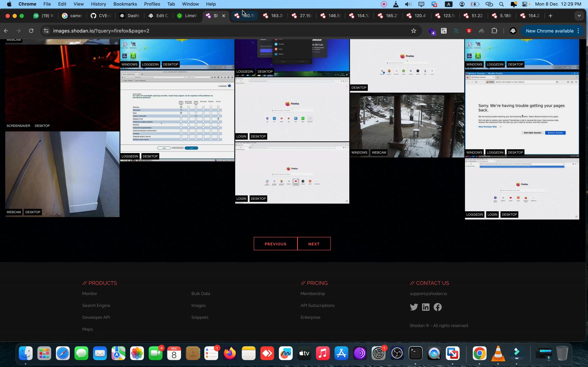Switch to the LimeW tab
Screen dimensions: 588x367
187,16
